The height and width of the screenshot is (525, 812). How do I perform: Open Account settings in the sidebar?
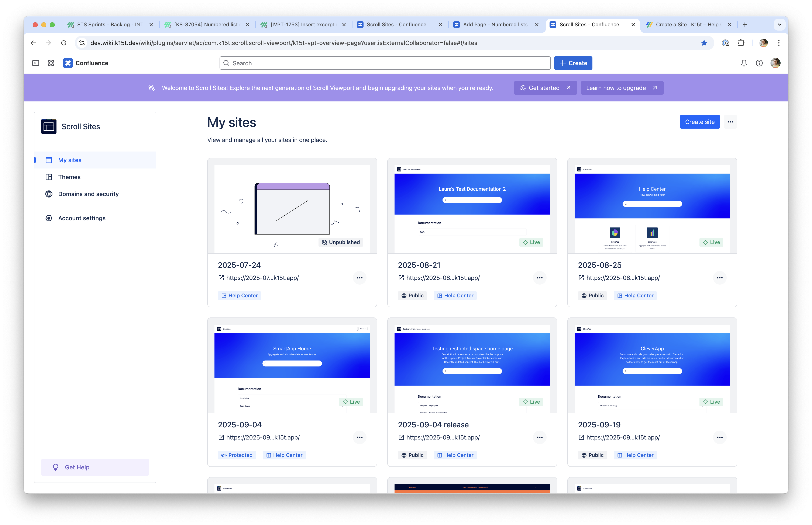(x=95, y=218)
